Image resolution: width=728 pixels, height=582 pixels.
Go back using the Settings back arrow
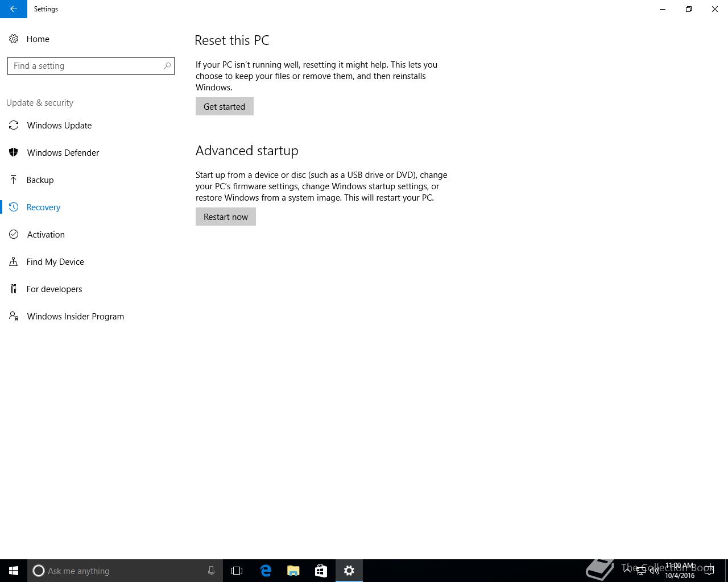click(14, 9)
